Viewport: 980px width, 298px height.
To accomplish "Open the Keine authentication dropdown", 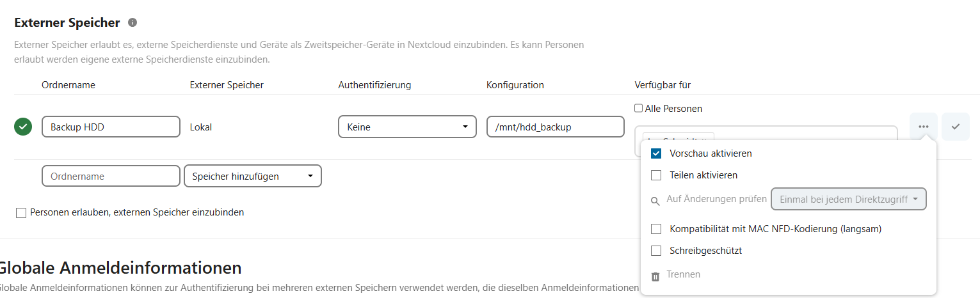I will (407, 127).
